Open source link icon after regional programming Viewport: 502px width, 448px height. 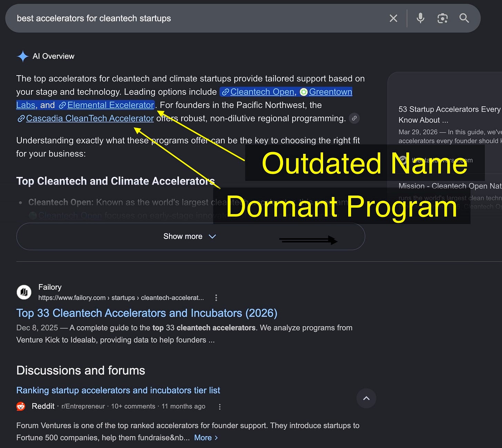click(354, 118)
